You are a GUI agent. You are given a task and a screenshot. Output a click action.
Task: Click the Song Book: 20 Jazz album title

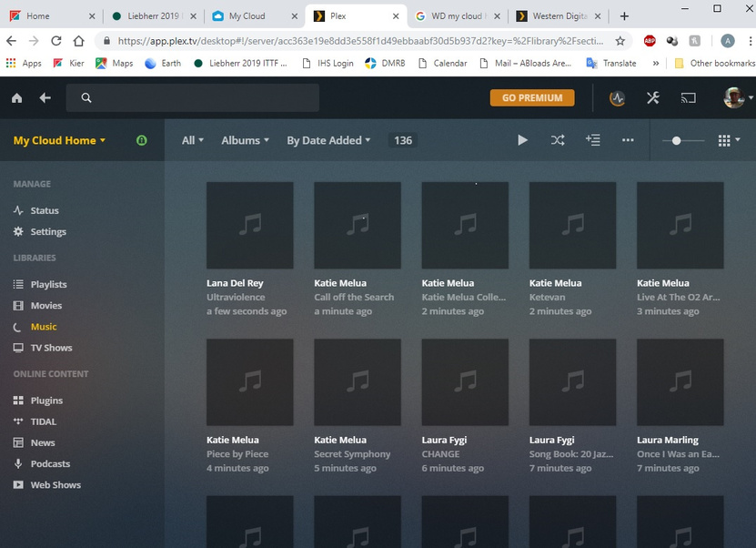[x=571, y=454]
